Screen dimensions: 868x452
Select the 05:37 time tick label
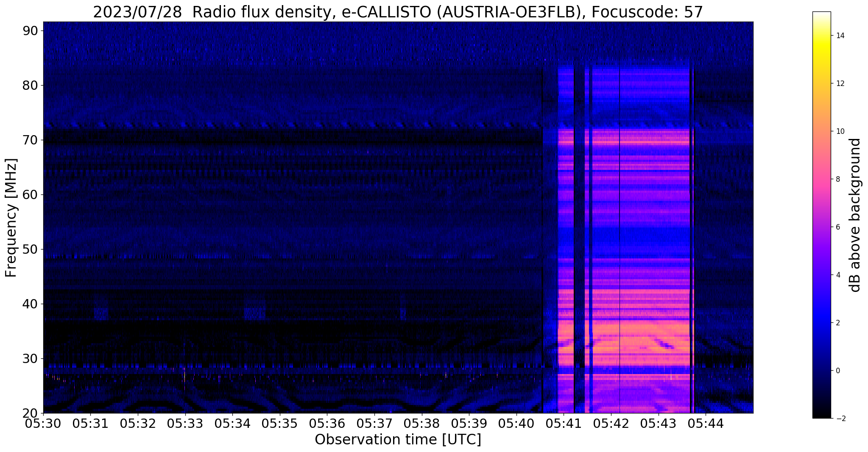tap(374, 424)
